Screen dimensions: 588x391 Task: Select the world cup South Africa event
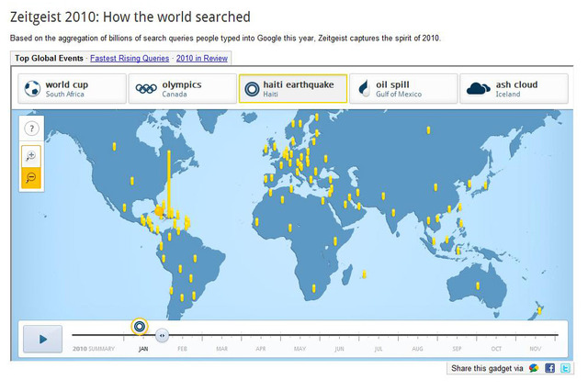(x=72, y=88)
